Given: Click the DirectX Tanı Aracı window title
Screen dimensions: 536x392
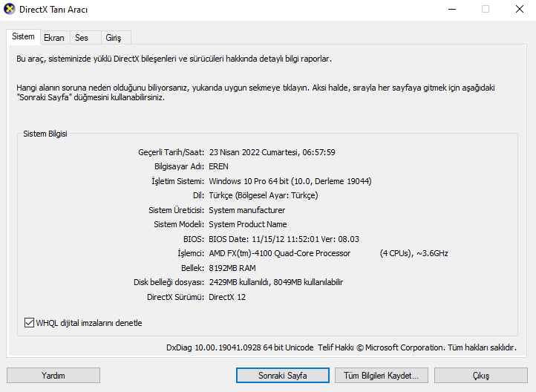Looking at the screenshot, I should [x=53, y=10].
